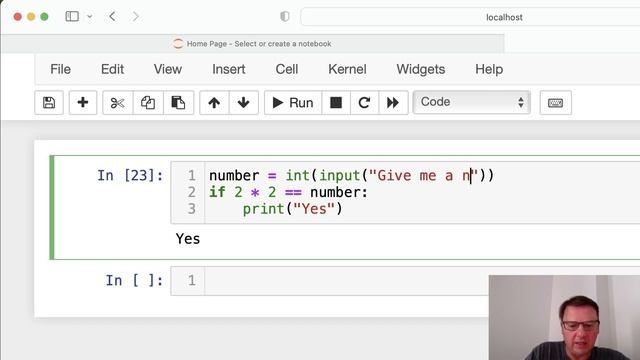Open the File menu

coord(60,69)
